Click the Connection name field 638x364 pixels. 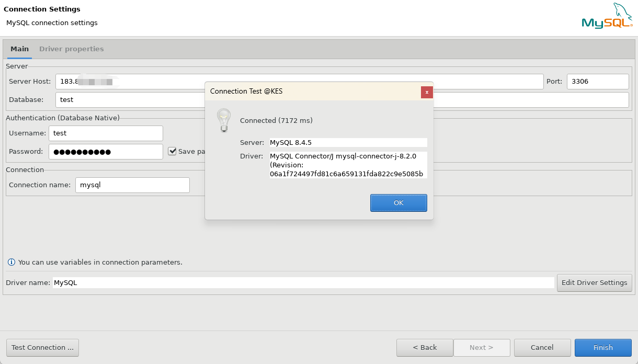[x=132, y=185]
